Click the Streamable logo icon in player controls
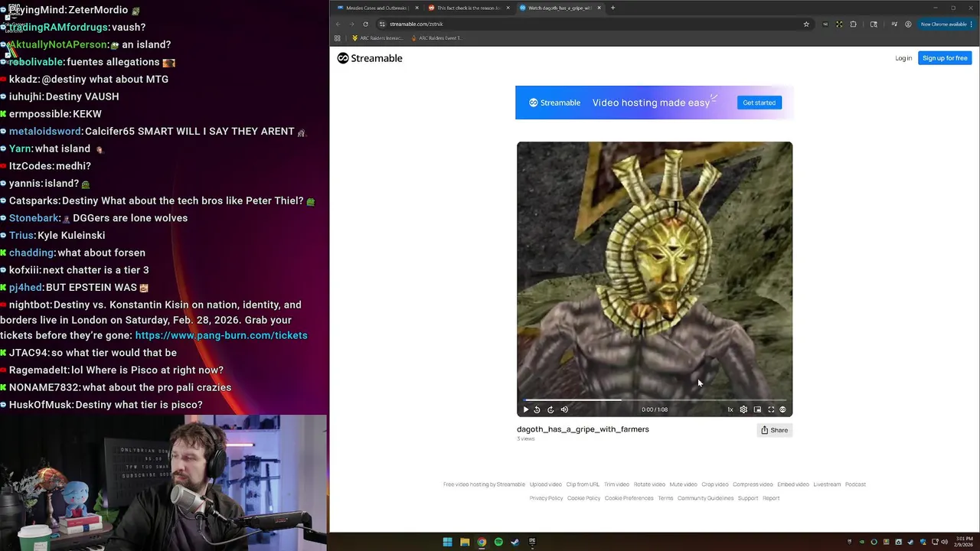 (x=782, y=409)
